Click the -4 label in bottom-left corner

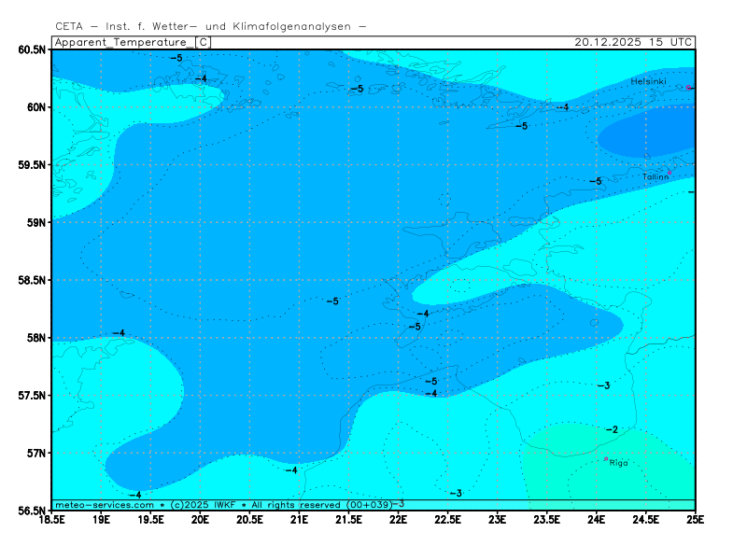(x=134, y=495)
